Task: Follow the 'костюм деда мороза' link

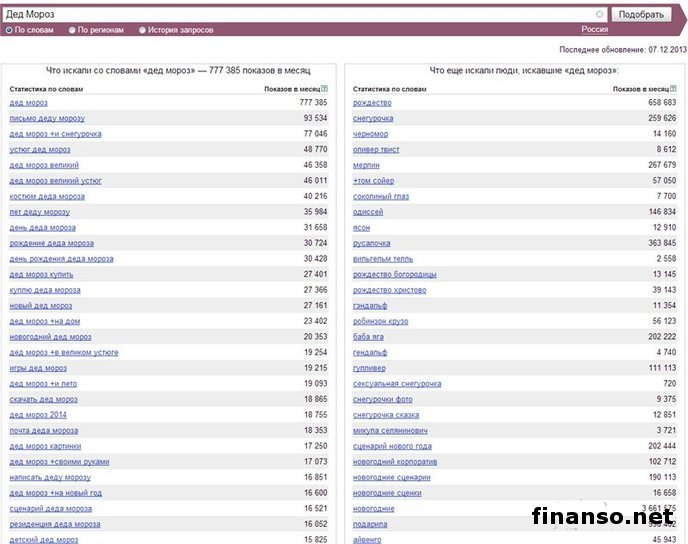Action: pyautogui.click(x=47, y=196)
